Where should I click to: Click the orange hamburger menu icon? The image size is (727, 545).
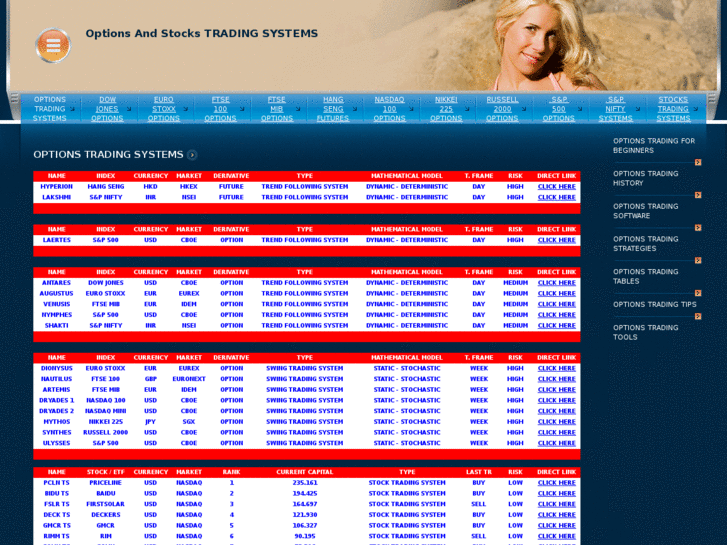click(53, 45)
